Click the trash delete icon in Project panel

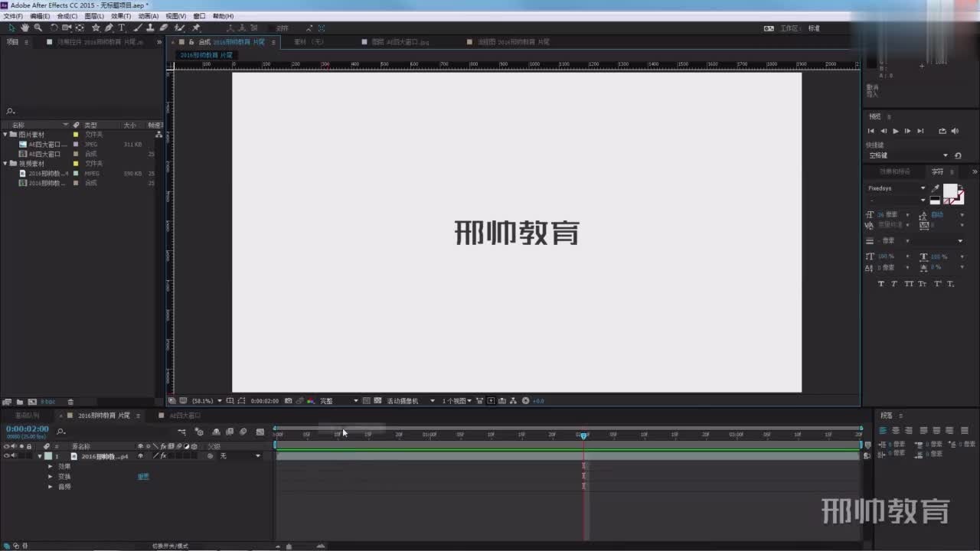click(x=70, y=401)
